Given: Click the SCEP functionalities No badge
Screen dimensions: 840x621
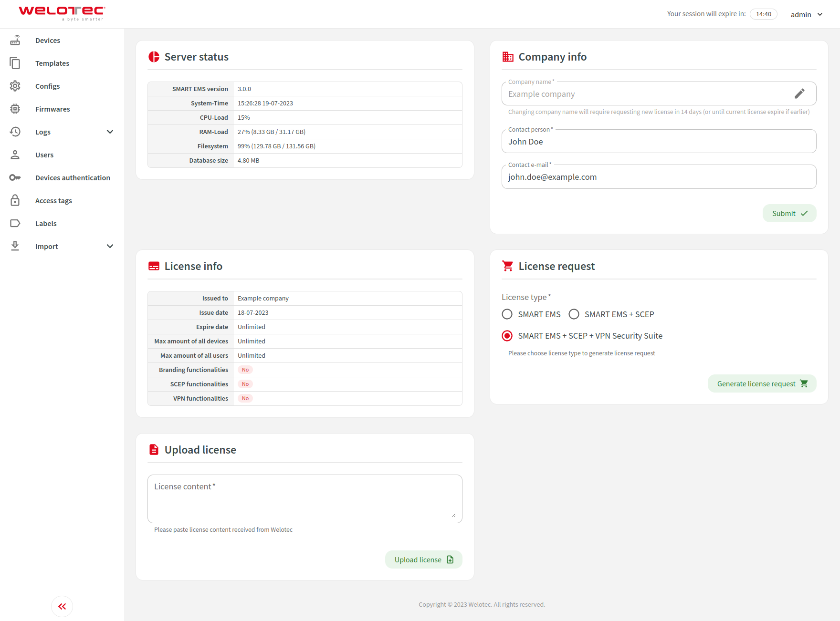Looking at the screenshot, I should coord(245,384).
